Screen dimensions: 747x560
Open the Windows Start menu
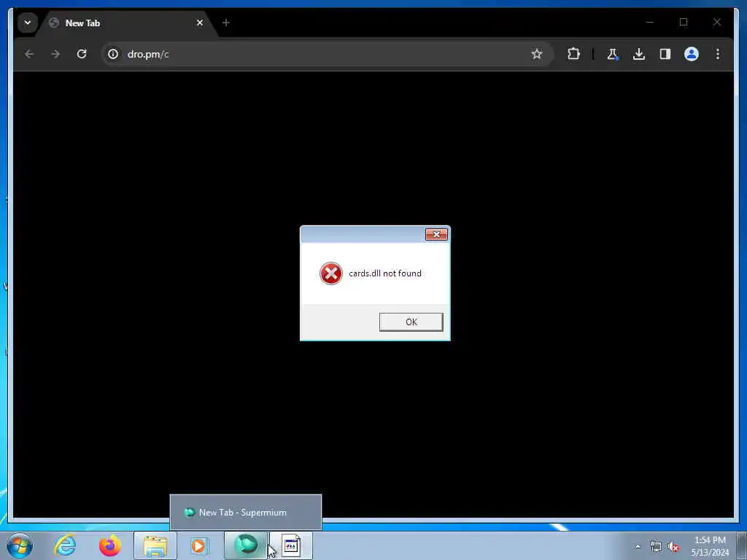tap(20, 545)
